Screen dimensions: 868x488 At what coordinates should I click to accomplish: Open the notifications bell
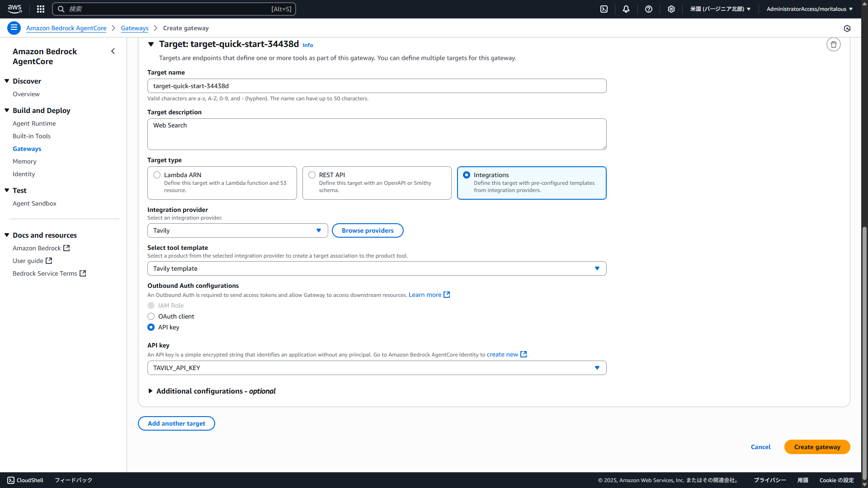pos(626,9)
